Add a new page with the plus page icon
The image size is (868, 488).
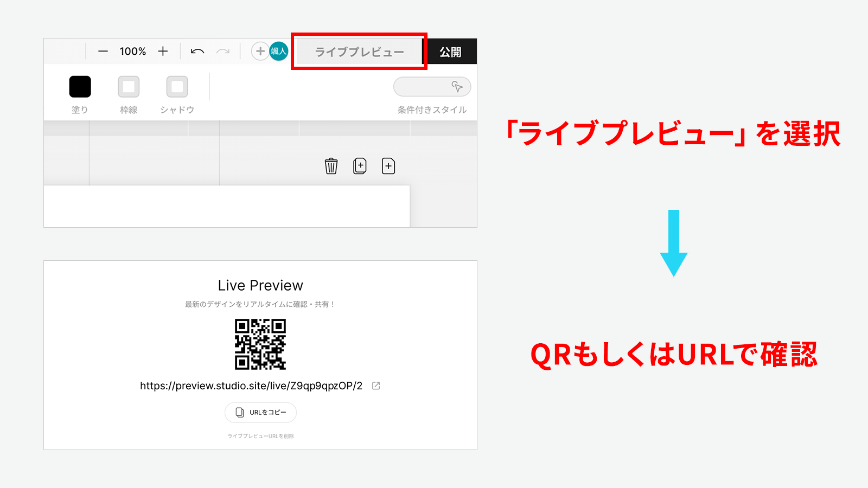pos(388,166)
